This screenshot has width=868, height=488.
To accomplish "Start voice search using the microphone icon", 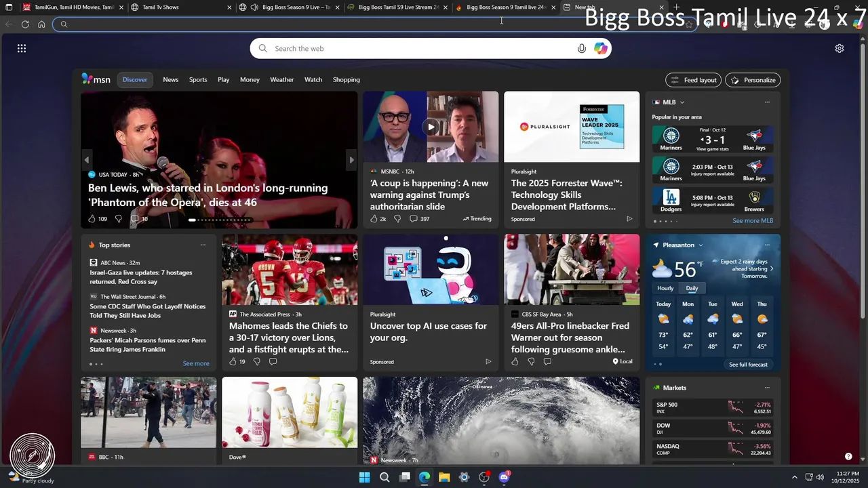I will [x=581, y=48].
